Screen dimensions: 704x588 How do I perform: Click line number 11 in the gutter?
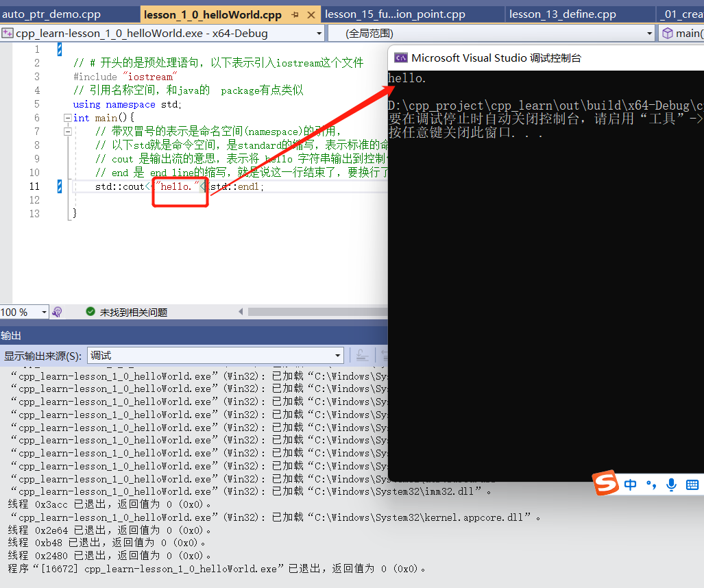[34, 186]
